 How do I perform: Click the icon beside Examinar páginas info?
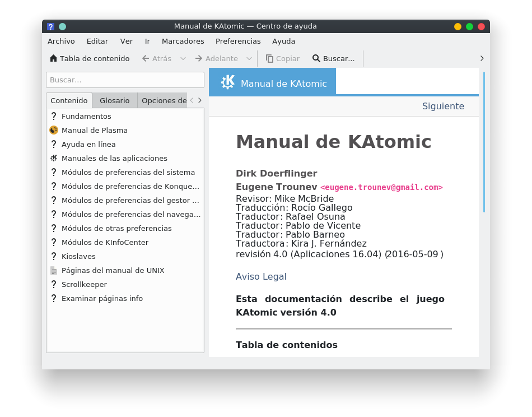pos(54,299)
